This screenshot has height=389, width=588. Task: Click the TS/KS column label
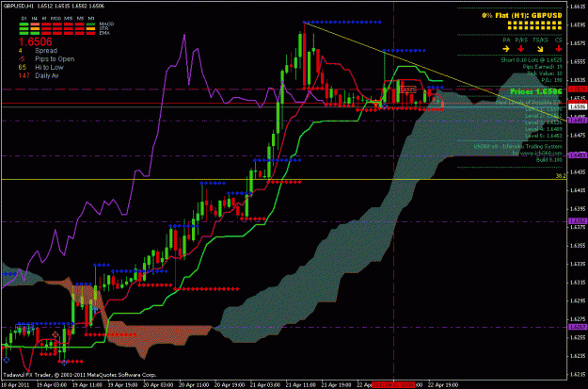540,40
